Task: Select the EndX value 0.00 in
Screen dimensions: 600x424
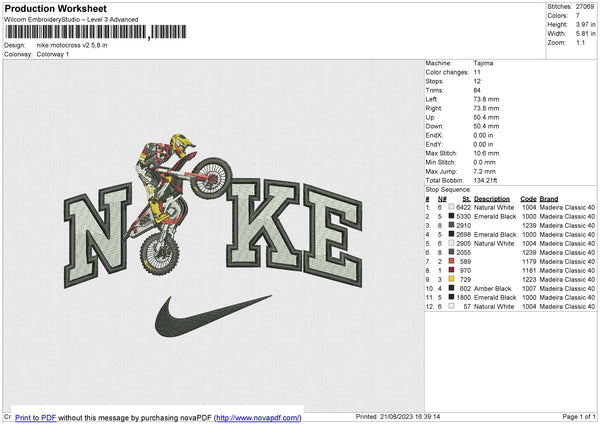Action: [483, 135]
